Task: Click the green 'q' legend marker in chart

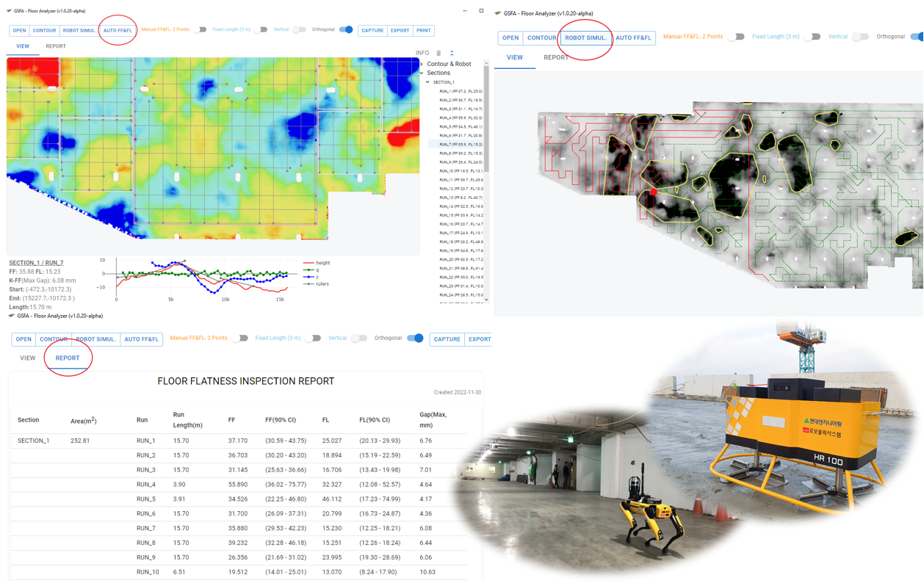Action: click(308, 270)
